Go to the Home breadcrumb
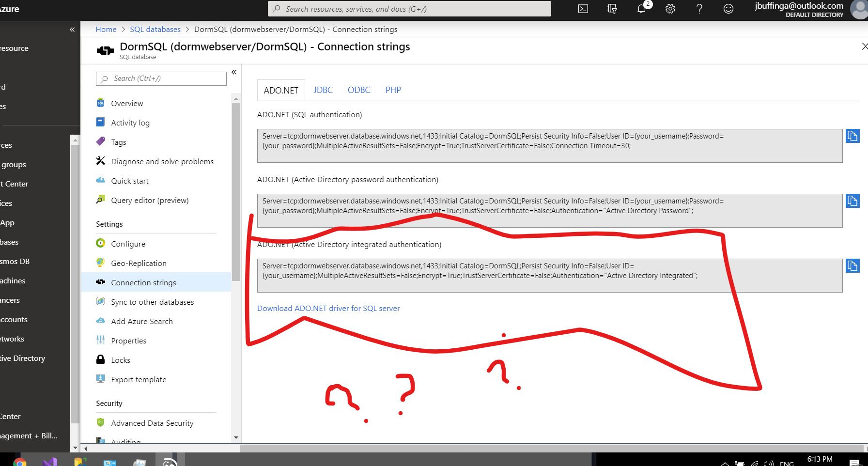 [x=106, y=30]
